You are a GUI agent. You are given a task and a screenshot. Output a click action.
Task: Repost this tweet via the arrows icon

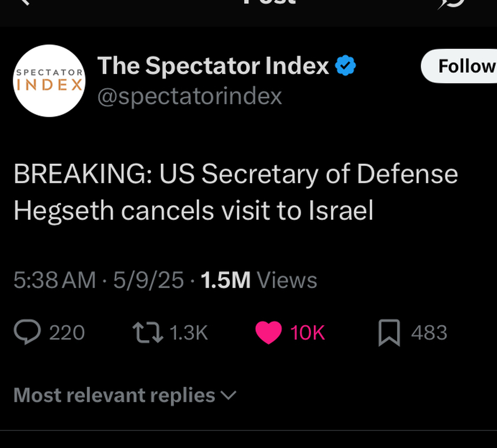click(x=148, y=333)
